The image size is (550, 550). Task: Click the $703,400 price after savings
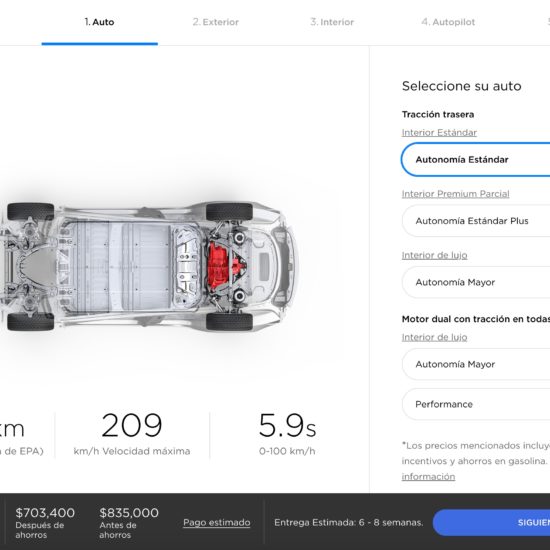[x=45, y=513]
